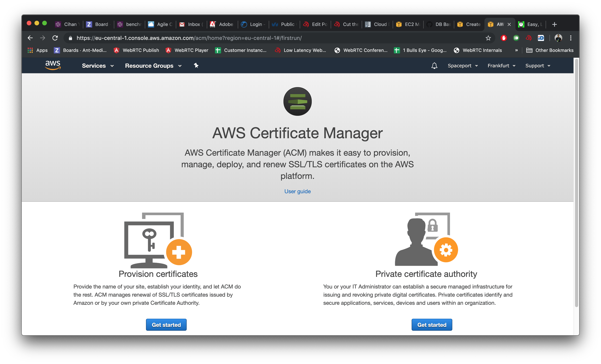Screen dimensions: 601x364
Task: Click the AWS Certificate Manager logo icon
Action: (x=297, y=101)
